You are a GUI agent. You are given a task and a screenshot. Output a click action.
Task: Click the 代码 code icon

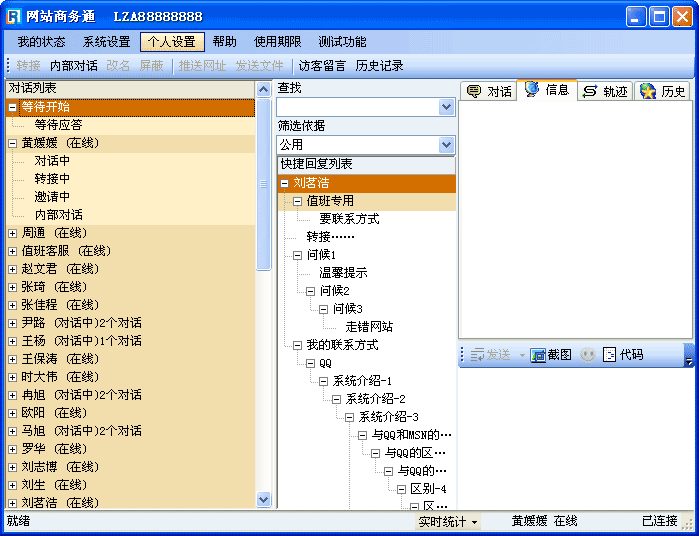tap(610, 355)
